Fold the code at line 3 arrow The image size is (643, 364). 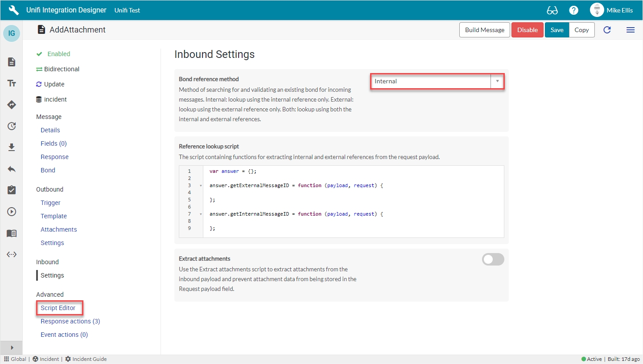coord(201,185)
